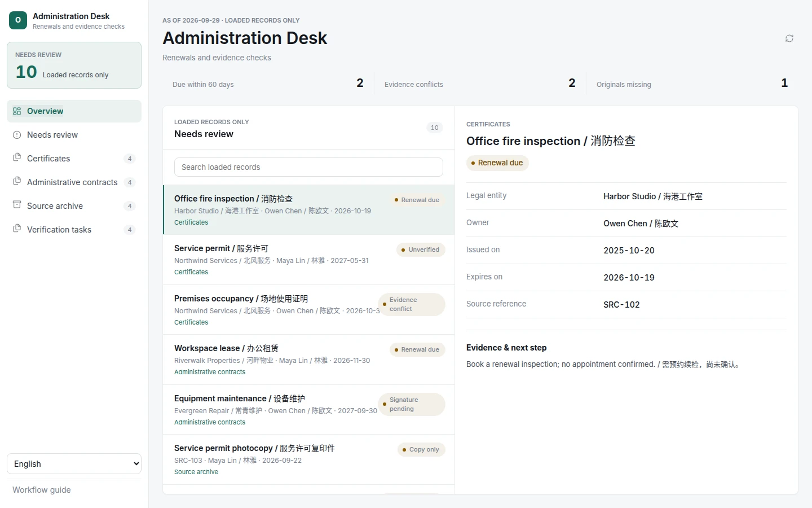Viewport: 812px width, 508px height.
Task: Select the Equipment maintenance record
Action: [309, 410]
